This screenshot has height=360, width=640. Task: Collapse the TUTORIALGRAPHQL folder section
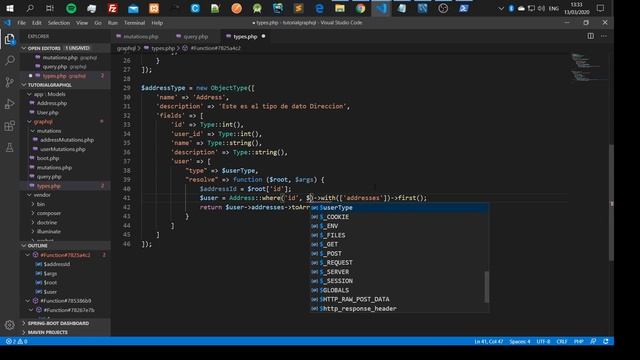(x=65, y=85)
